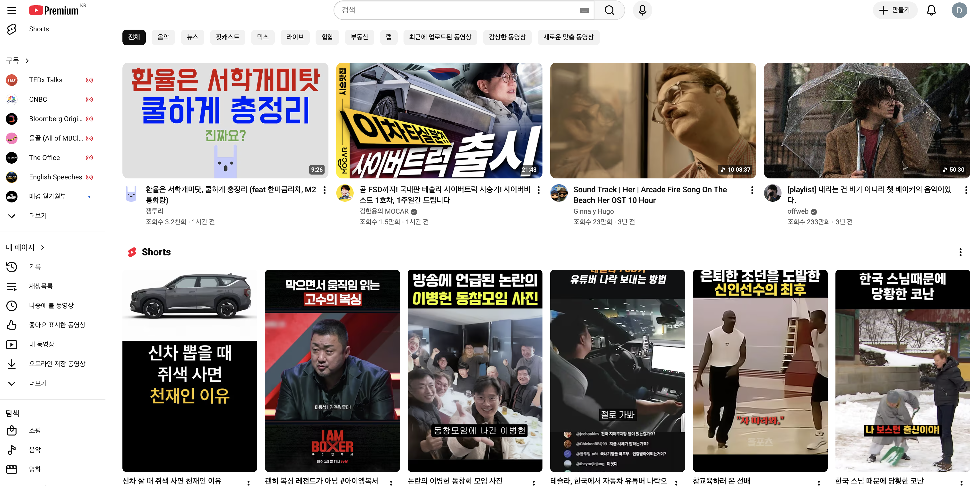Open the notifications bell

coord(931,10)
